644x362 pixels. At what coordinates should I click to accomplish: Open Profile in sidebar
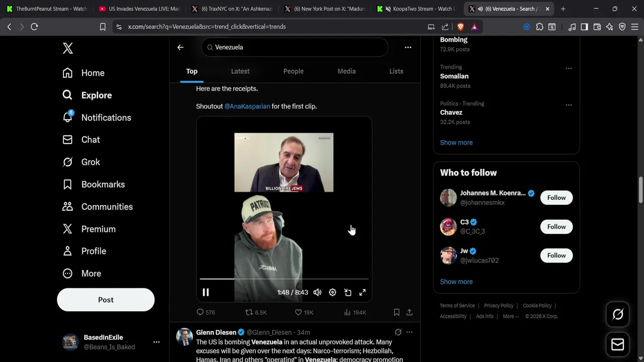point(84,251)
